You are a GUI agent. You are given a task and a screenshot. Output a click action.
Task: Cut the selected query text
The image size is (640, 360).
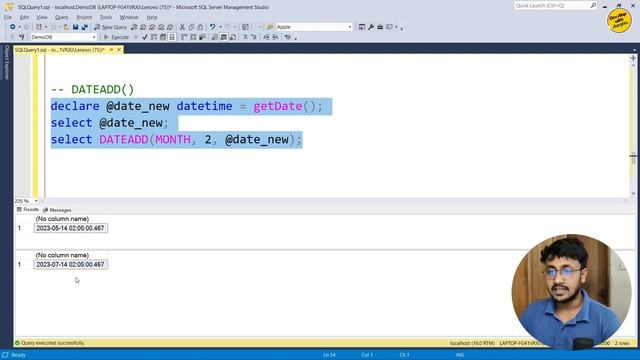(182, 27)
